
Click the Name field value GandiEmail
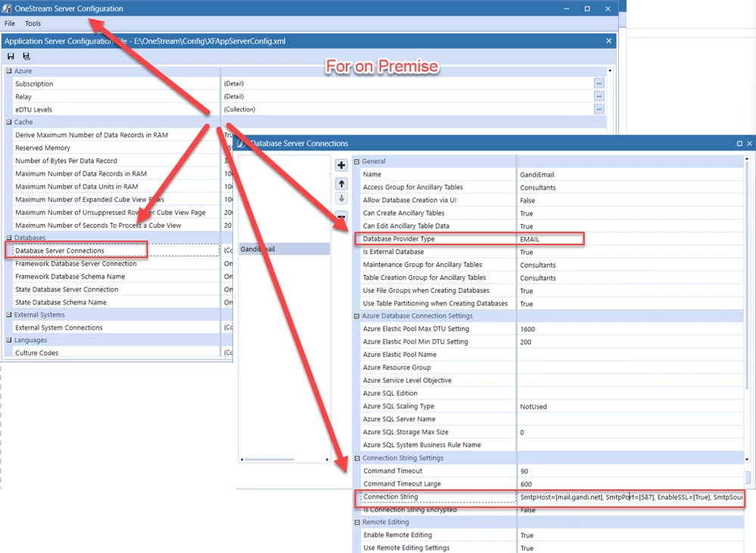(x=537, y=175)
